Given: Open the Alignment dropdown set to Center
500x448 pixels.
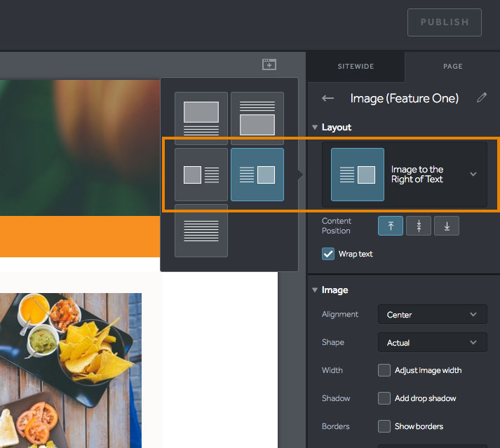Looking at the screenshot, I should (x=432, y=315).
